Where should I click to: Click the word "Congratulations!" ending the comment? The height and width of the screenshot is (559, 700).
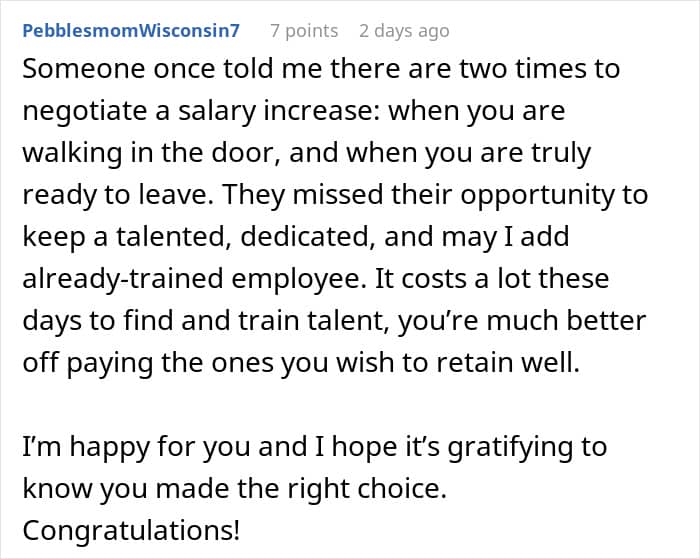click(131, 530)
